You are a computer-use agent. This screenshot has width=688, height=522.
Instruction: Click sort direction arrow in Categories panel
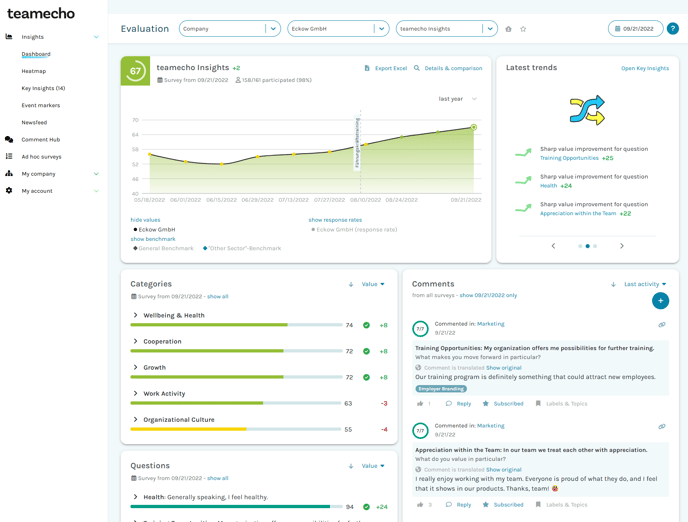pyautogui.click(x=351, y=284)
